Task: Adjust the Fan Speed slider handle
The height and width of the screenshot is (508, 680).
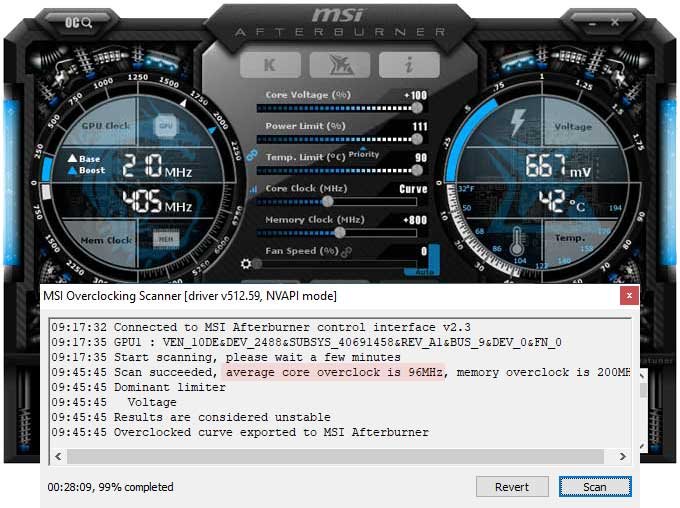Action: click(257, 263)
